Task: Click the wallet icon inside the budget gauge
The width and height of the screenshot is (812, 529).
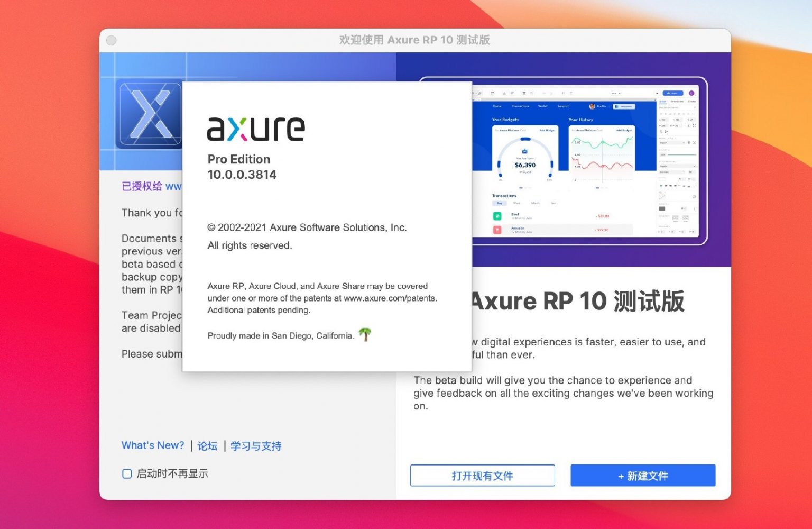Action: click(524, 151)
